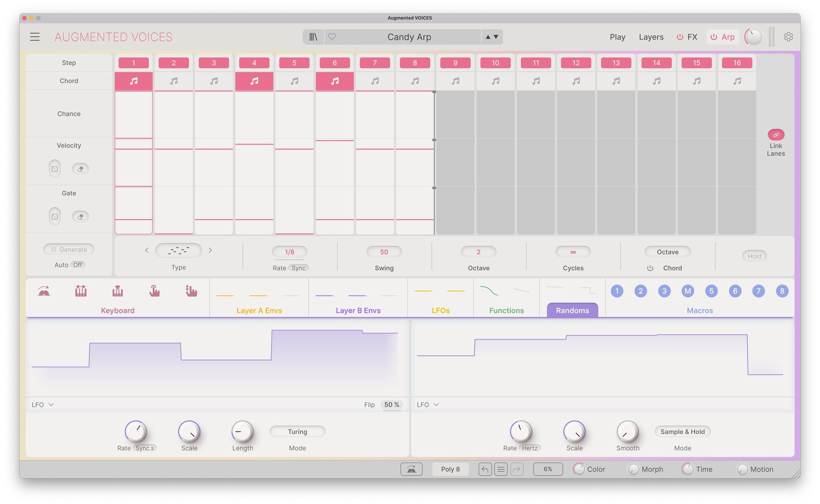This screenshot has height=504, width=820.
Task: Open the Functions tab
Action: tap(506, 311)
